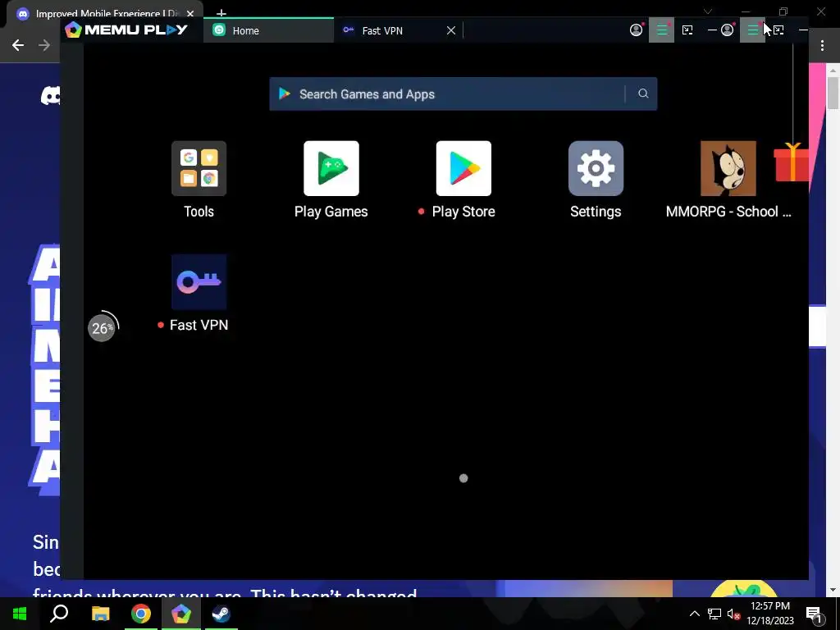Click the 26% progress circle
The width and height of the screenshot is (840, 630).
tap(102, 327)
